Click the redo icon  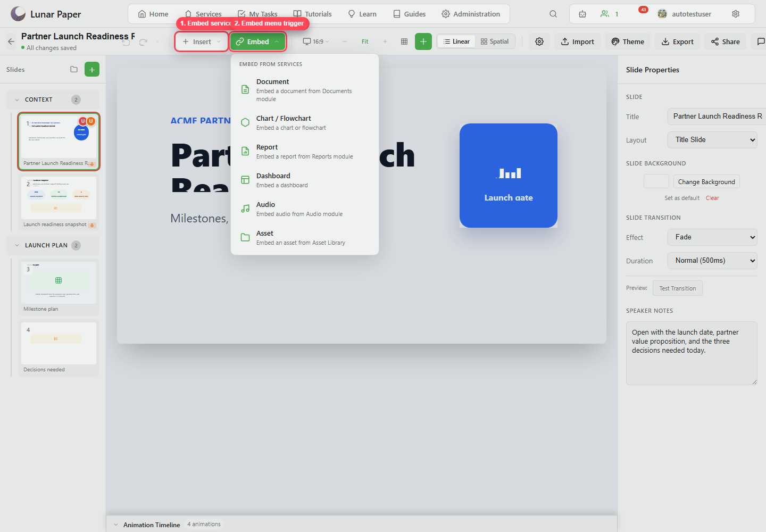(x=143, y=41)
